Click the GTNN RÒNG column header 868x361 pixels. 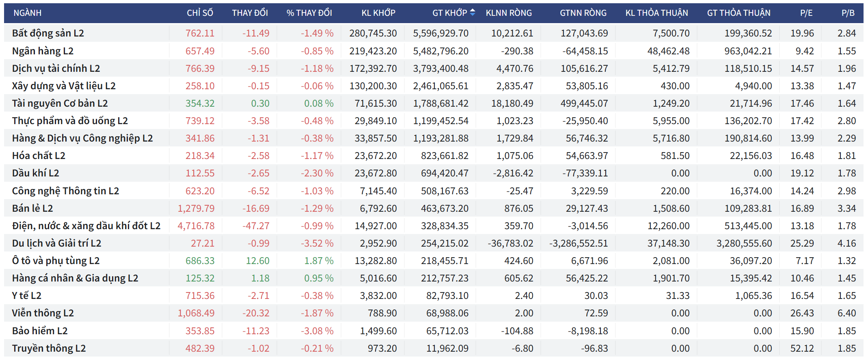pyautogui.click(x=583, y=13)
